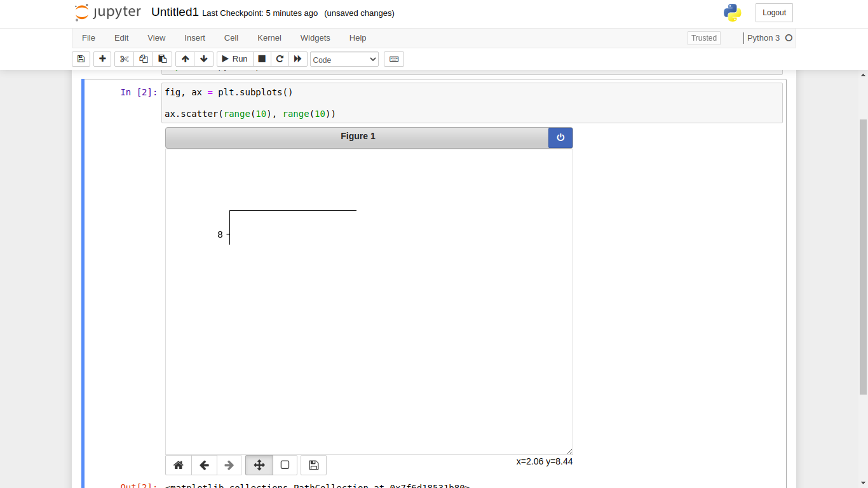The height and width of the screenshot is (488, 868).
Task: Open the Help menu
Action: [358, 38]
